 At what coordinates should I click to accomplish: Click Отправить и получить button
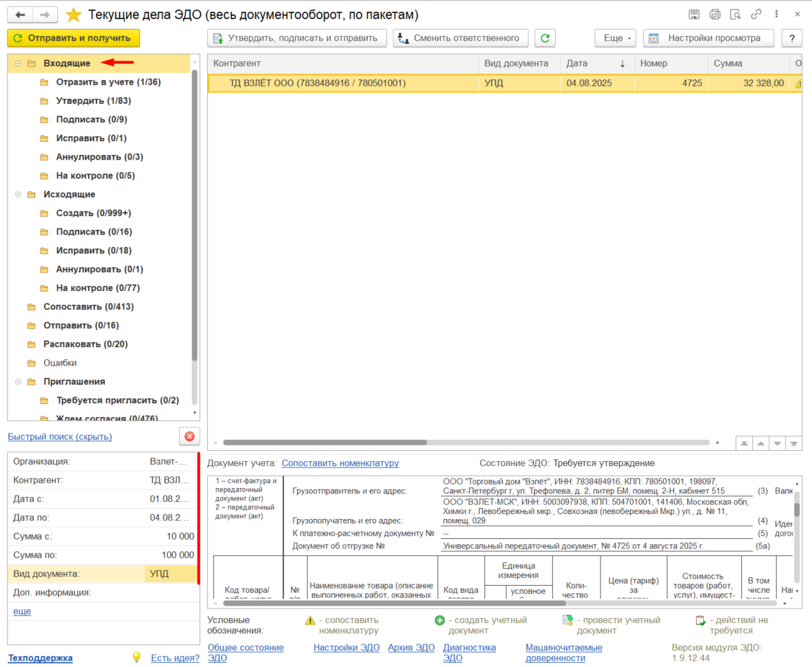73,39
